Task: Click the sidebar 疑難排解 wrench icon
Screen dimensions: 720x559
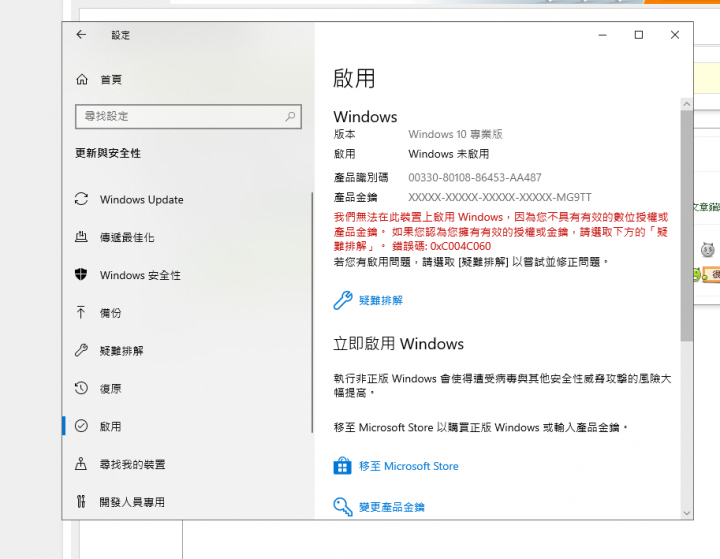Action: pyautogui.click(x=81, y=350)
